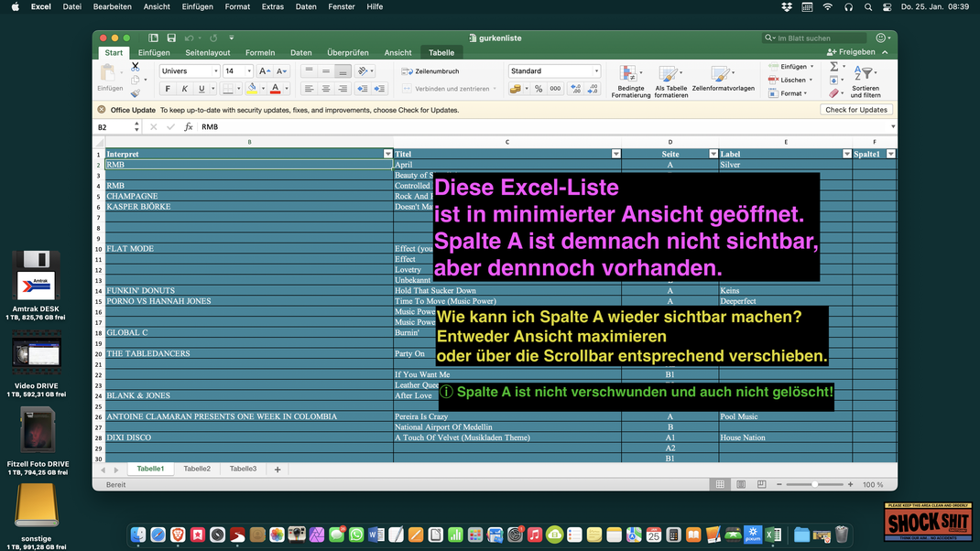Screen dimensions: 980x551
Task: Open the Spalte1 column filter dropdown
Action: pos(890,154)
